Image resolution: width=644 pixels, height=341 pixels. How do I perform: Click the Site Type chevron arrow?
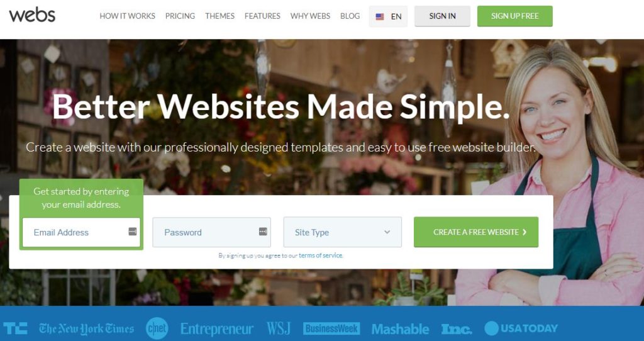coord(387,232)
